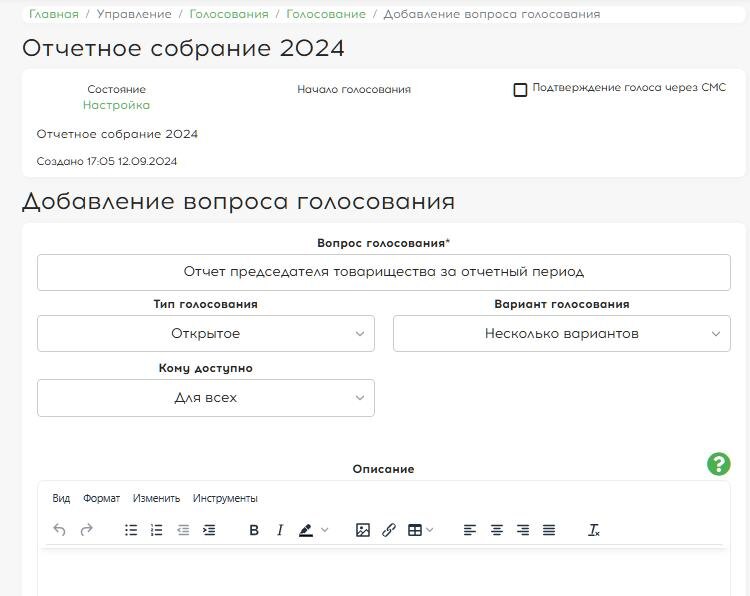Click inside the description text area

[384, 572]
